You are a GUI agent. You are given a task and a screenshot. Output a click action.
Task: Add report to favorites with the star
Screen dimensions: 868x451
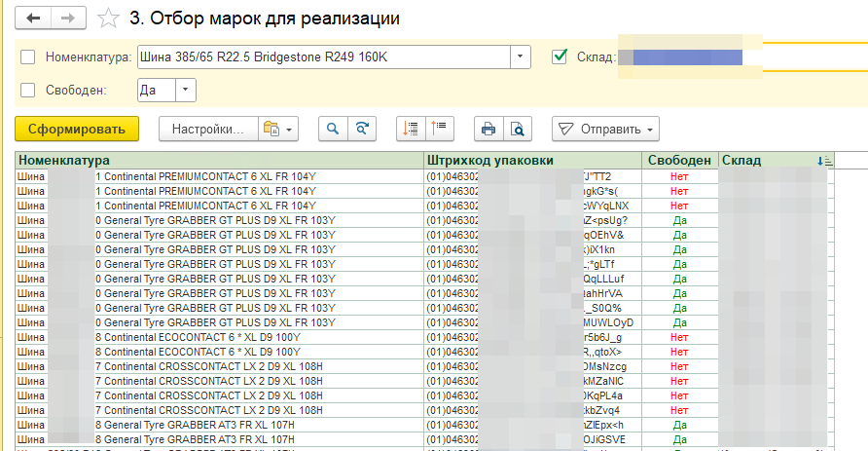point(108,19)
